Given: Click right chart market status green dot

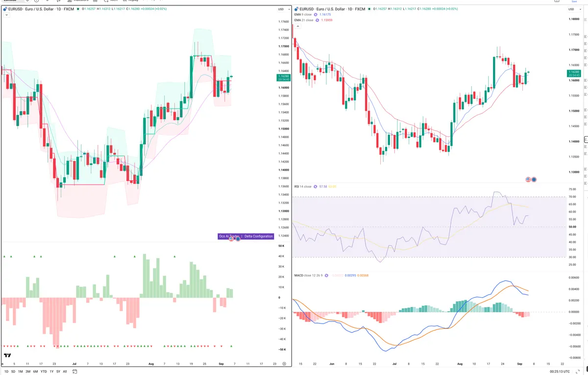Looking at the screenshot, I should pyautogui.click(x=369, y=9).
